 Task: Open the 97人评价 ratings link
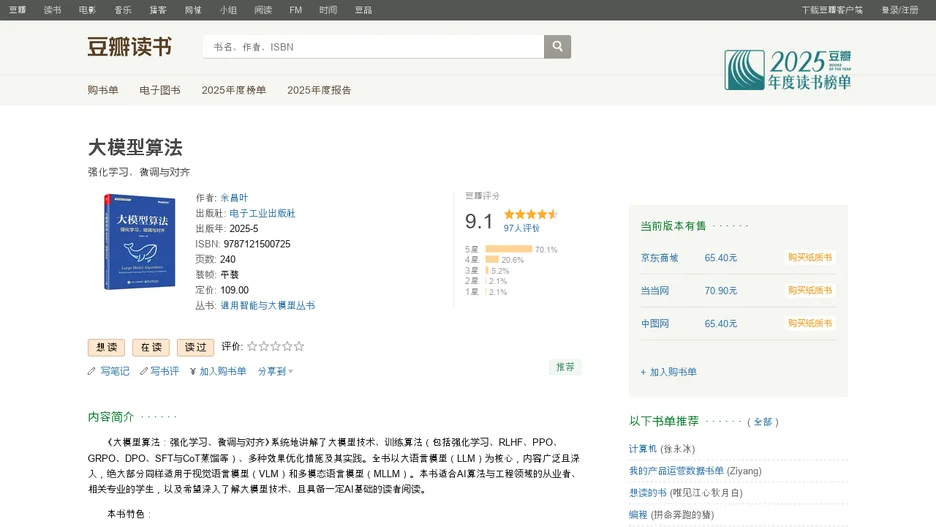click(521, 228)
